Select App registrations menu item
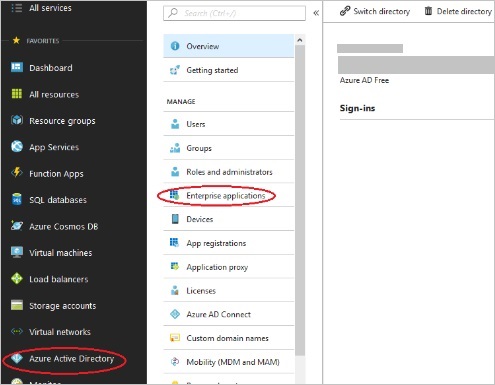The width and height of the screenshot is (495, 385). [x=229, y=243]
